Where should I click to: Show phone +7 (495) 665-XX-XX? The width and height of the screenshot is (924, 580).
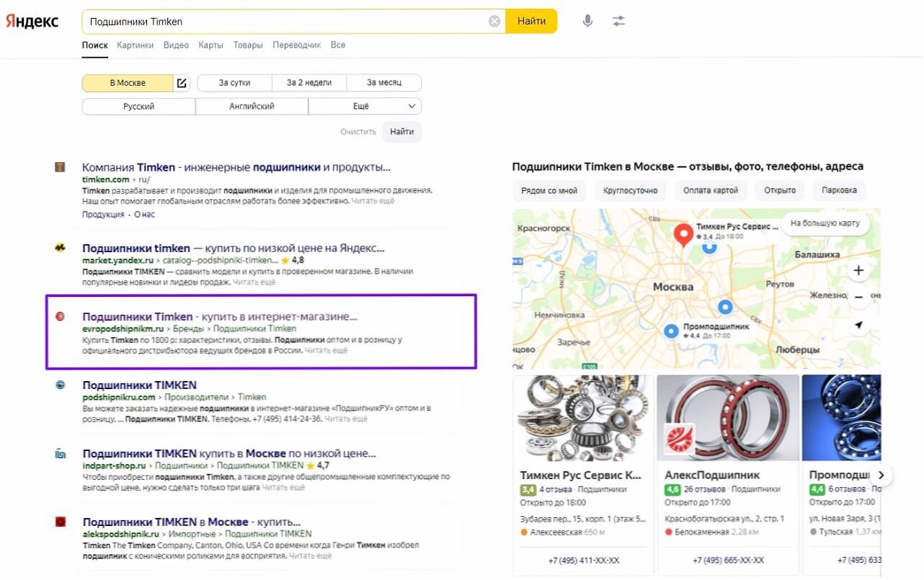pyautogui.click(x=728, y=560)
